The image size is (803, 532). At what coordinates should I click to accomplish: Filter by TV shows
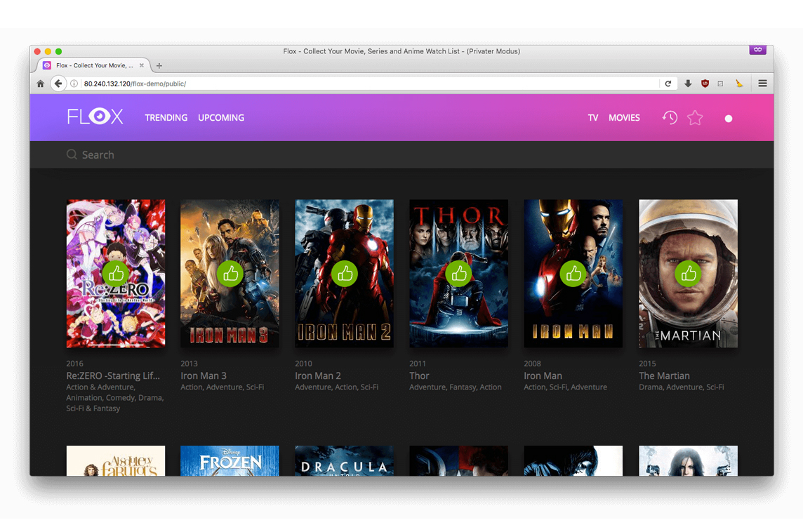pos(593,118)
